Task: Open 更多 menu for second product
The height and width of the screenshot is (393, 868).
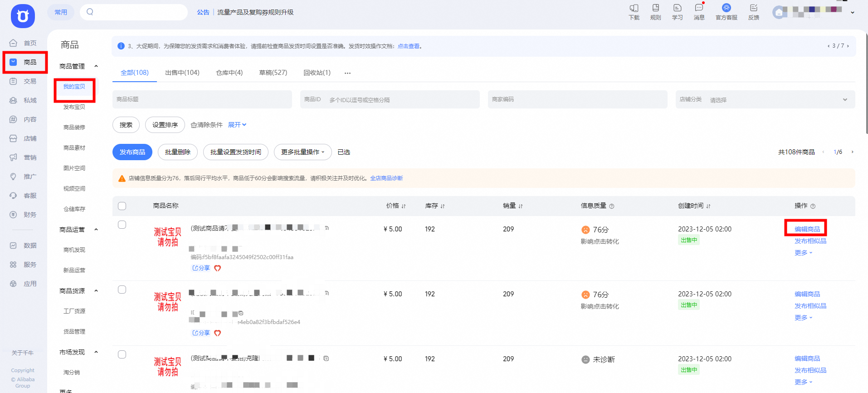Action: 804,318
